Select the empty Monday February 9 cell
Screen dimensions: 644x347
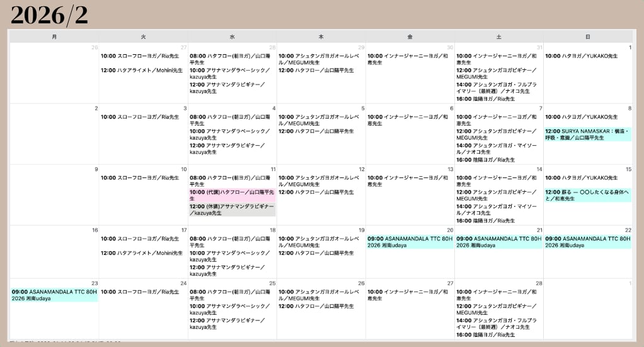(54, 195)
